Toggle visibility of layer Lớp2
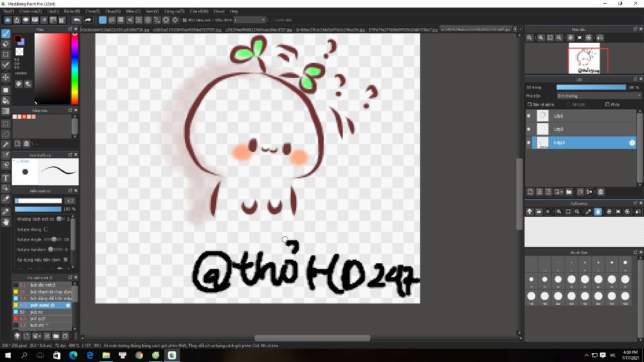644x362 pixels. pos(528,129)
